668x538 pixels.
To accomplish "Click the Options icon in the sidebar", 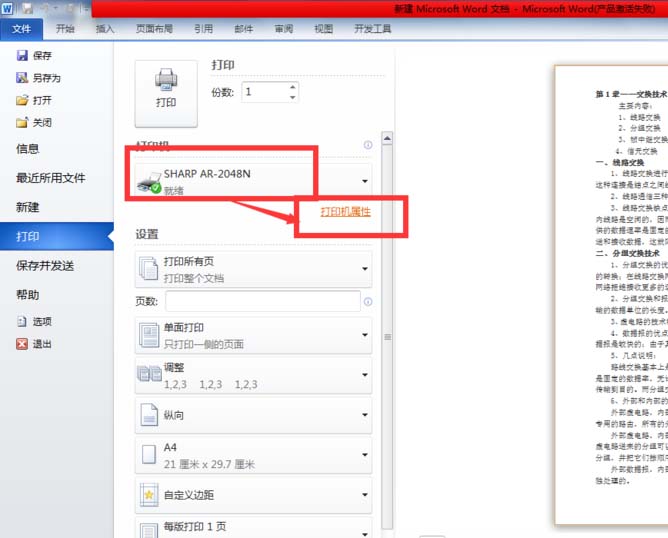I will point(22,322).
